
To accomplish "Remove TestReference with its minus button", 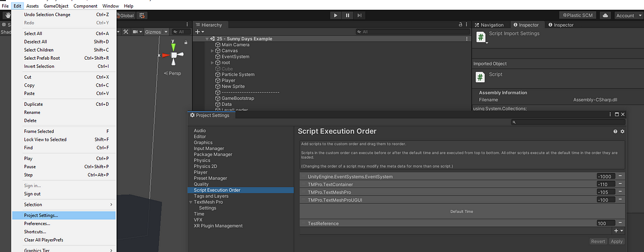I will [x=620, y=223].
